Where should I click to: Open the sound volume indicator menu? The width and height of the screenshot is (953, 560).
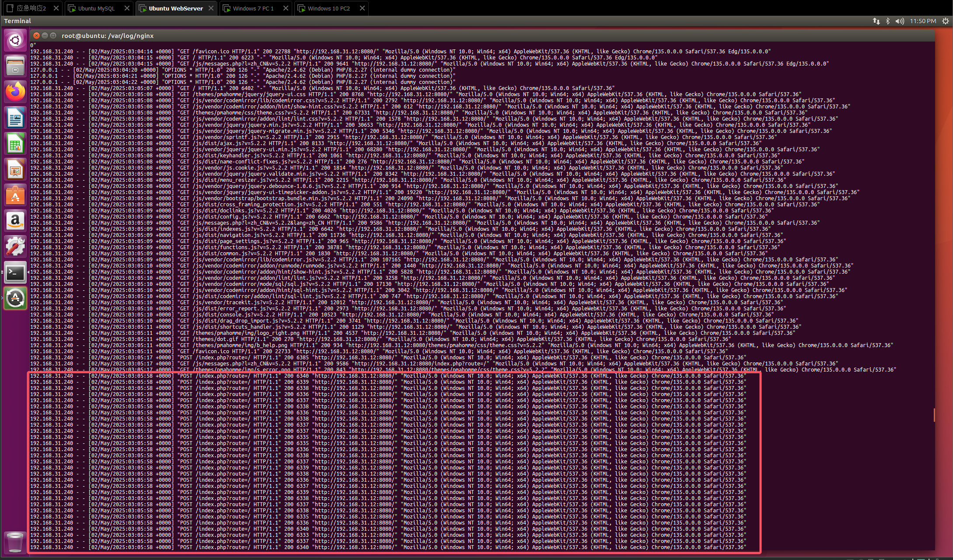tap(899, 21)
